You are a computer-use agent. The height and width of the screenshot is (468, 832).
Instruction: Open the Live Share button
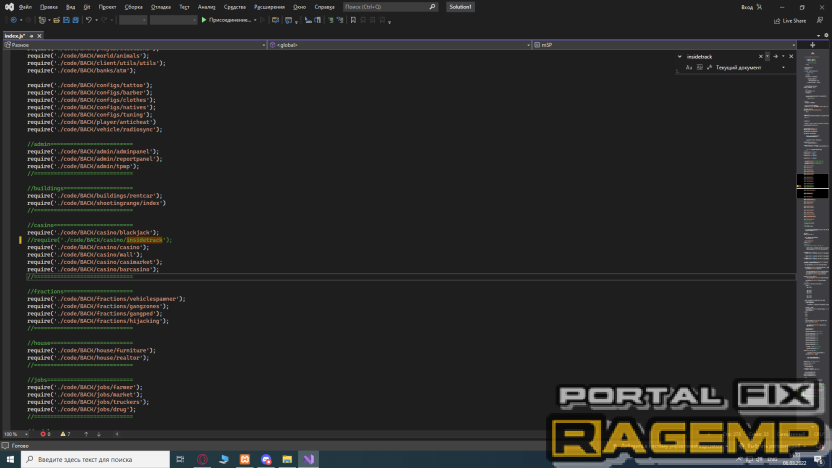[x=790, y=21]
